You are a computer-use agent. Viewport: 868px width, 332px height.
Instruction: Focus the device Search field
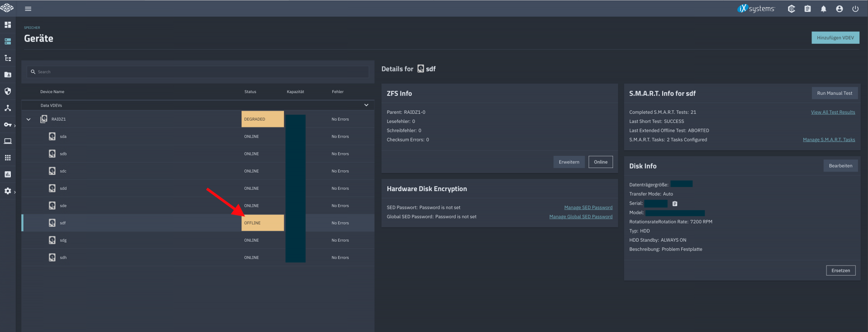point(198,72)
